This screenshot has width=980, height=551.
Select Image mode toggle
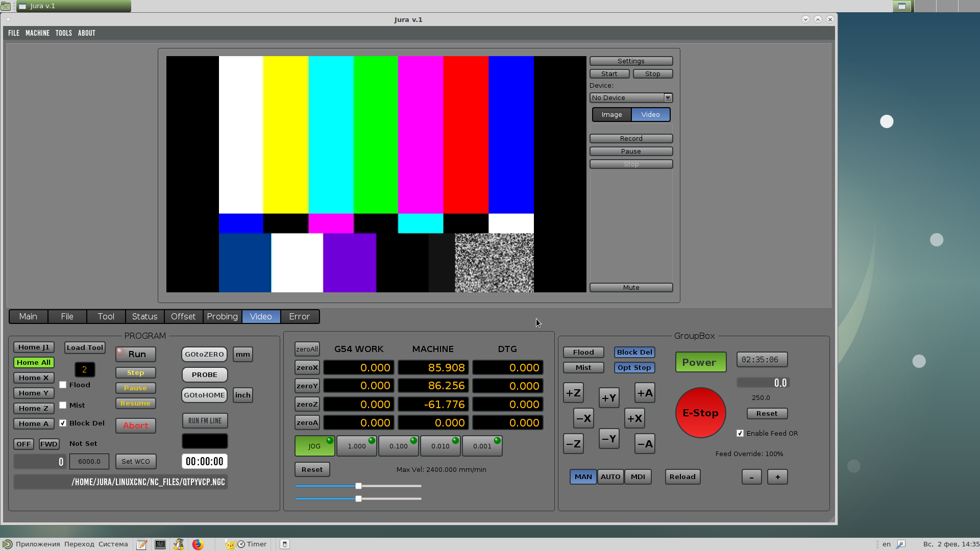coord(611,115)
